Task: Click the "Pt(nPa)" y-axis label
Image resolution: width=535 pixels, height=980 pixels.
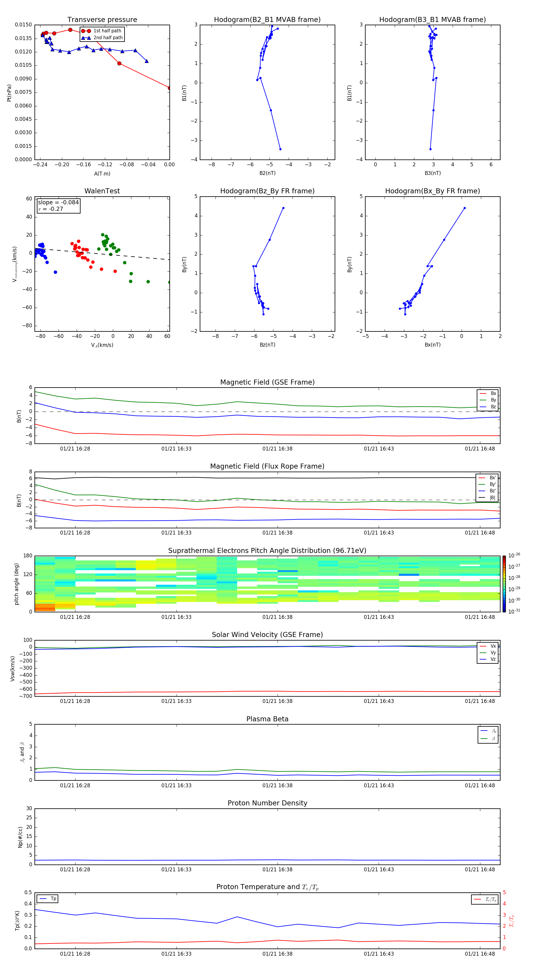Action: tap(9, 93)
